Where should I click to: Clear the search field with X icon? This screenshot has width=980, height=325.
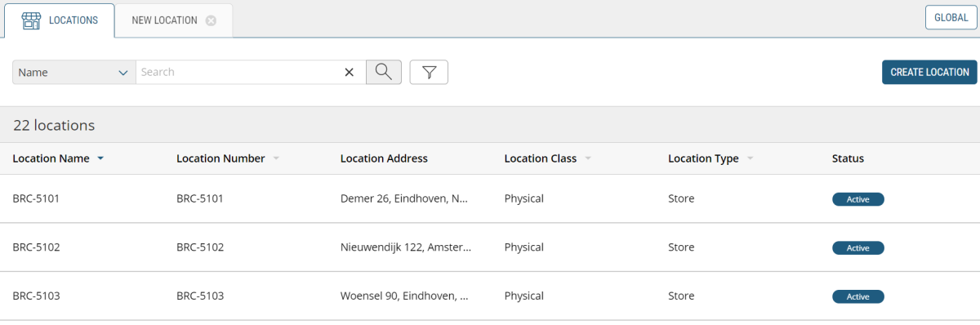(x=349, y=72)
